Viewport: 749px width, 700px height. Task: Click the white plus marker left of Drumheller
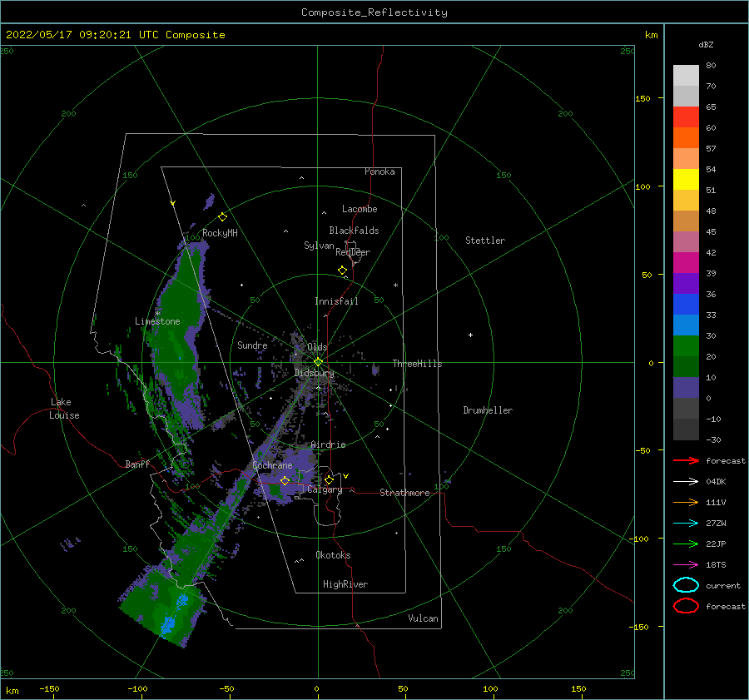click(470, 335)
